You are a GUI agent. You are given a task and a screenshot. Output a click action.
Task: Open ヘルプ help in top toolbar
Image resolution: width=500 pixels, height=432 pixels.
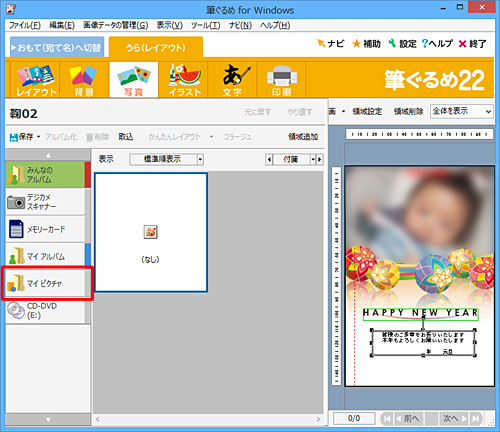pyautogui.click(x=437, y=44)
